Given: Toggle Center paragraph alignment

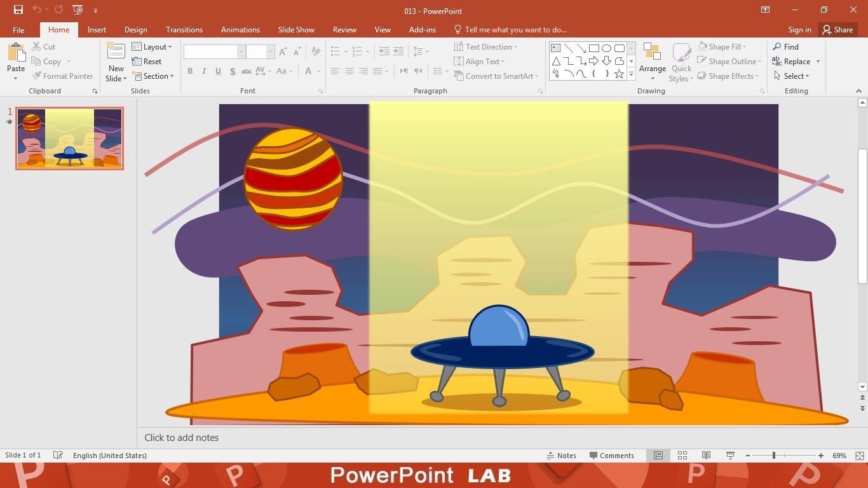Looking at the screenshot, I should [349, 71].
